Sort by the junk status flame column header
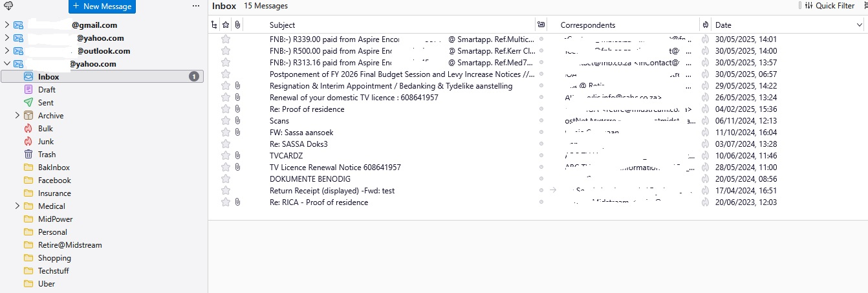This screenshot has height=293, width=868. coord(705,25)
